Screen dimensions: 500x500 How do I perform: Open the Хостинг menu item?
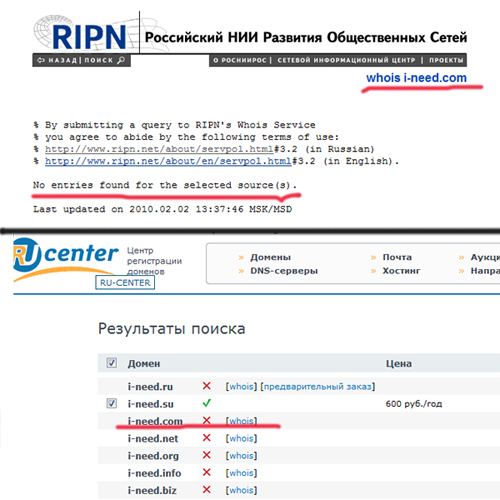(401, 271)
